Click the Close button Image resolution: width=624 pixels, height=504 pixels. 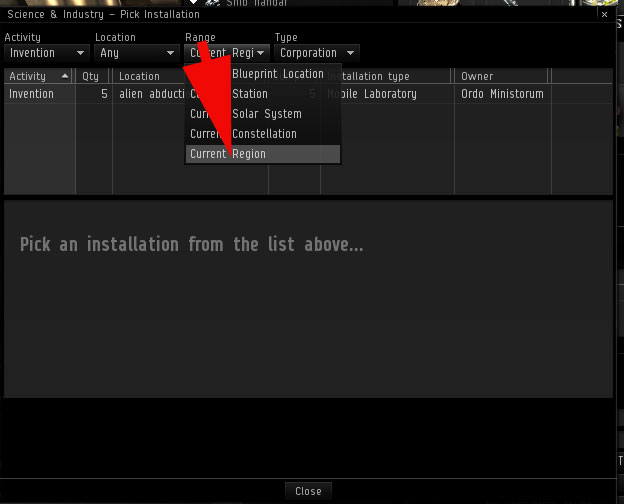(308, 491)
